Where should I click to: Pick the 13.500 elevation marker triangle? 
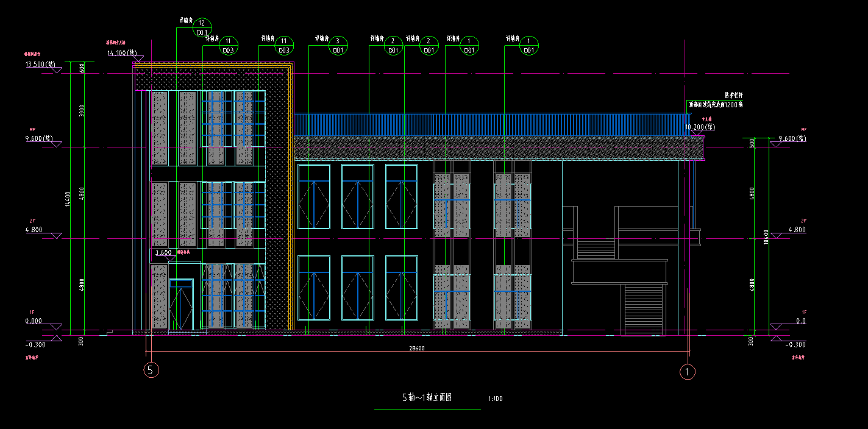[x=56, y=71]
